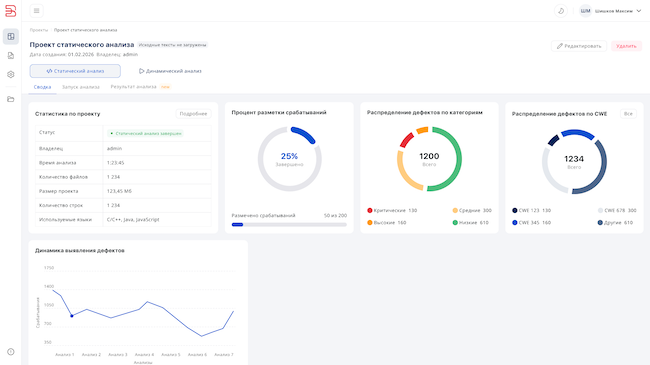Click the 25% Завершено donut chart
The image size is (650, 365).
point(289,159)
